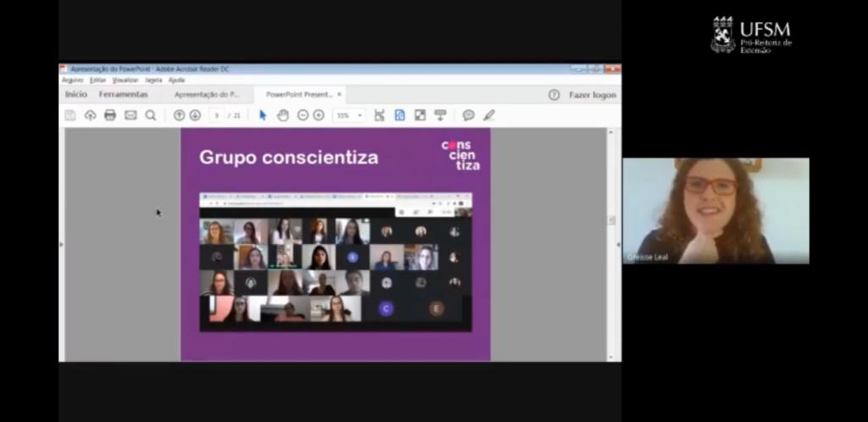Zoom in with the plus icon
The image size is (868, 422).
(319, 115)
